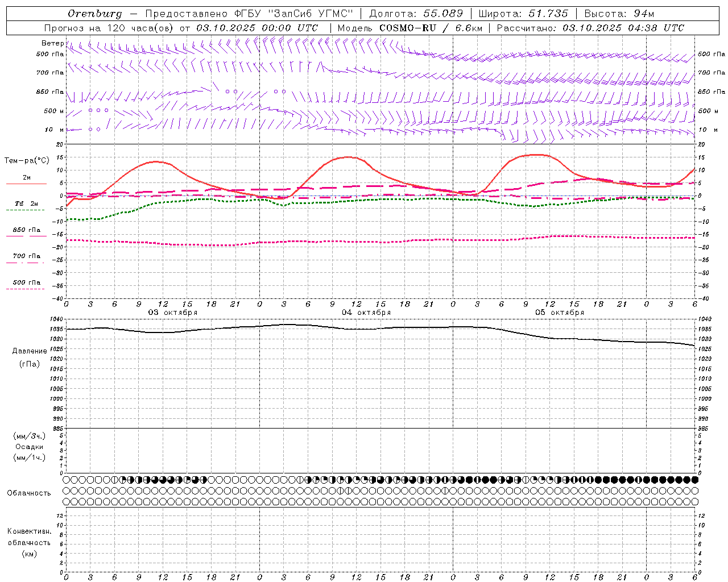Click the "Рассчитано: 03.10.2025 04:38 UTC" timestamp

coord(590,28)
